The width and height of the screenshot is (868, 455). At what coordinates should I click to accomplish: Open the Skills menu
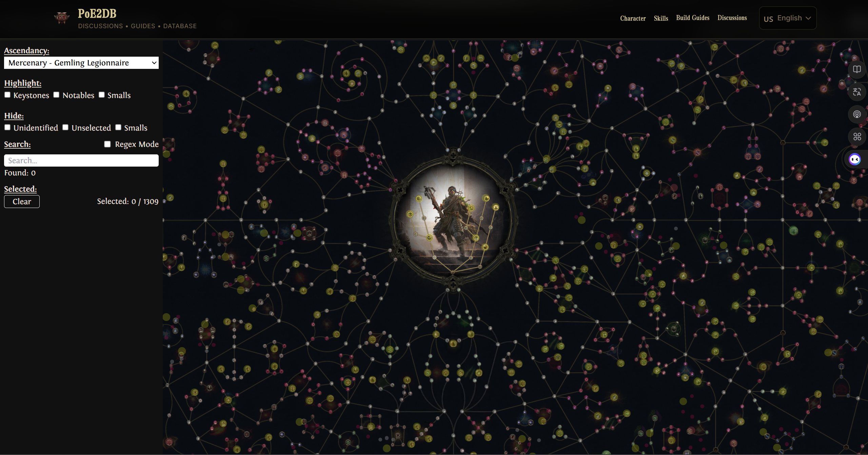(661, 18)
